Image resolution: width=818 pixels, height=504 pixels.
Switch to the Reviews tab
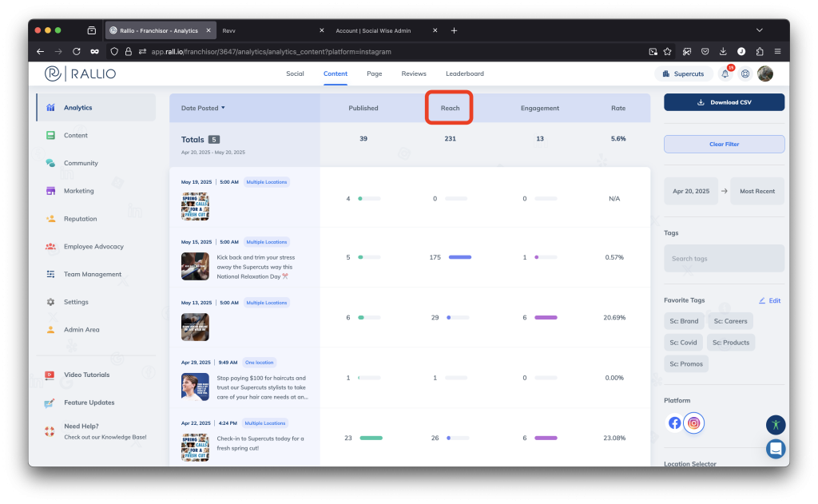[x=414, y=73]
